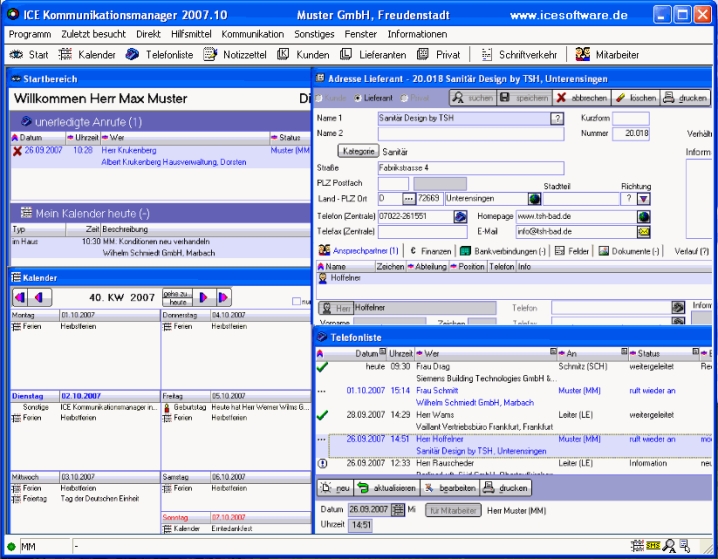Click the envelope icon beside E-Mail field
This screenshot has width=718, height=559.
644,231
